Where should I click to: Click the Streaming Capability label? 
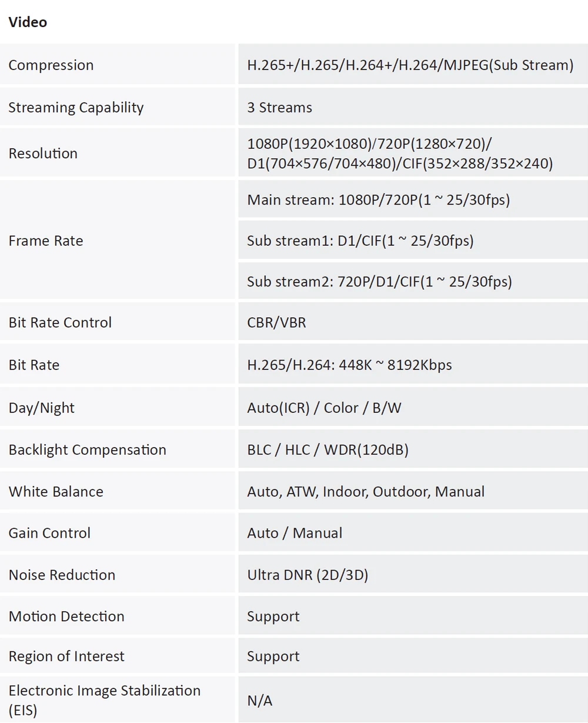tap(76, 108)
